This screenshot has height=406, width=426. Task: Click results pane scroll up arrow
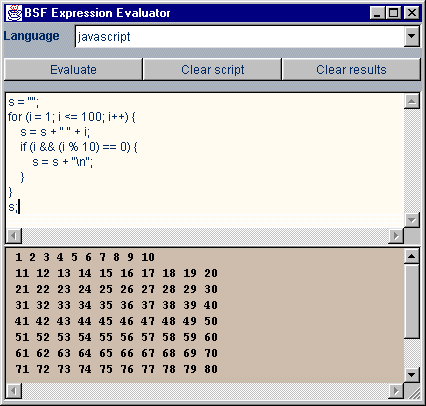coord(412,256)
